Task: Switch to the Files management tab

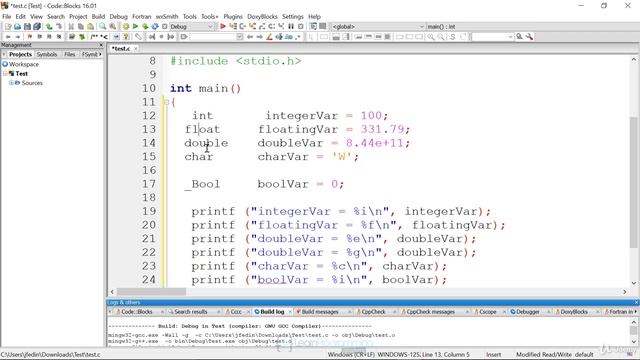Action: (69, 54)
